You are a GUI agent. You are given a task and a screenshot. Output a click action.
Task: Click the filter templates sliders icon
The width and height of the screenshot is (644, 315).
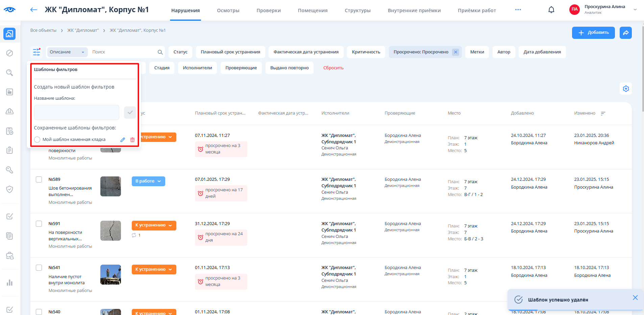pos(36,52)
